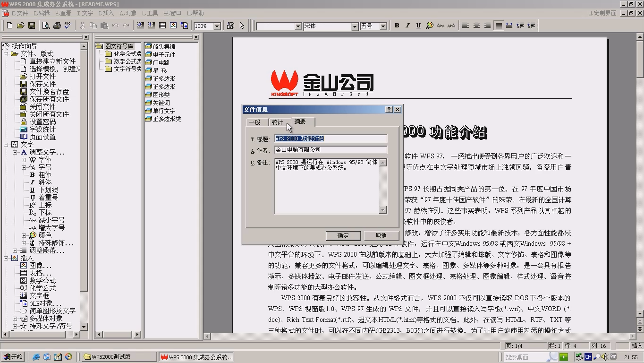Viewport: 644px width, 363px height.
Task: Expand the 多媒体对象 tree node
Action: pos(15,319)
